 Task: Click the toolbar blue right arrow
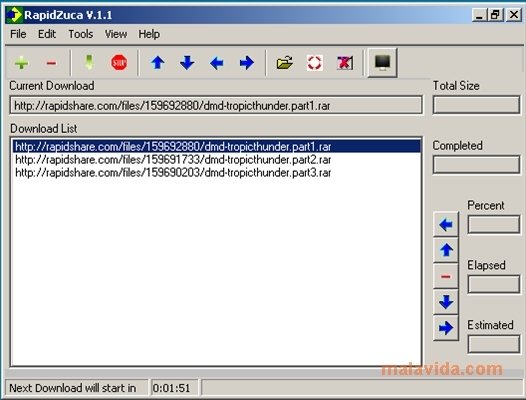coord(247,63)
